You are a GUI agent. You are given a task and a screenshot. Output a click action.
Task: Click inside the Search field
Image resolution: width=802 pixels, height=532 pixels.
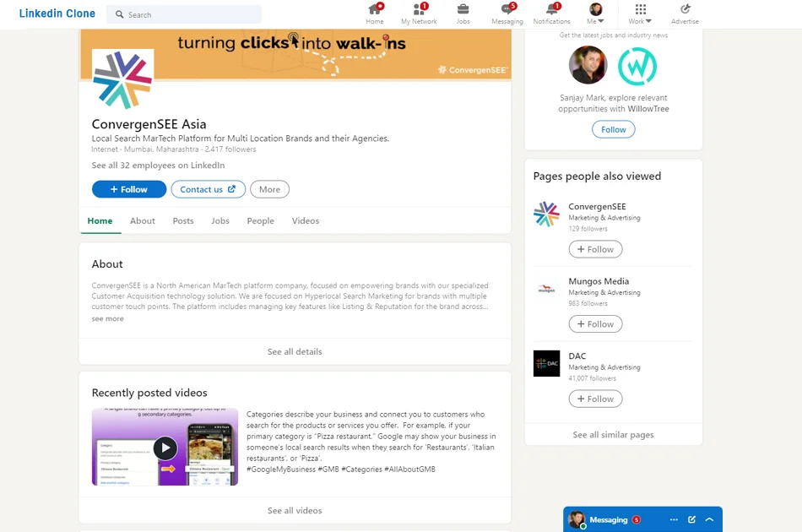point(183,14)
